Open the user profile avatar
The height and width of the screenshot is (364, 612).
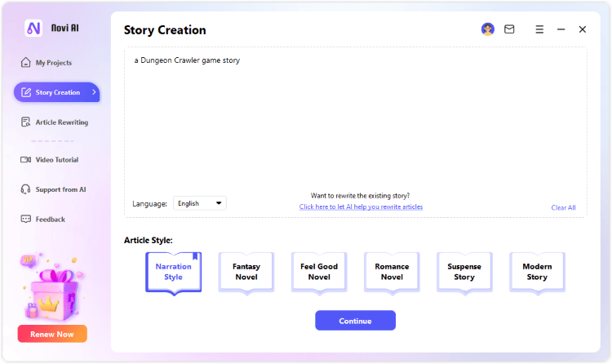pos(487,29)
